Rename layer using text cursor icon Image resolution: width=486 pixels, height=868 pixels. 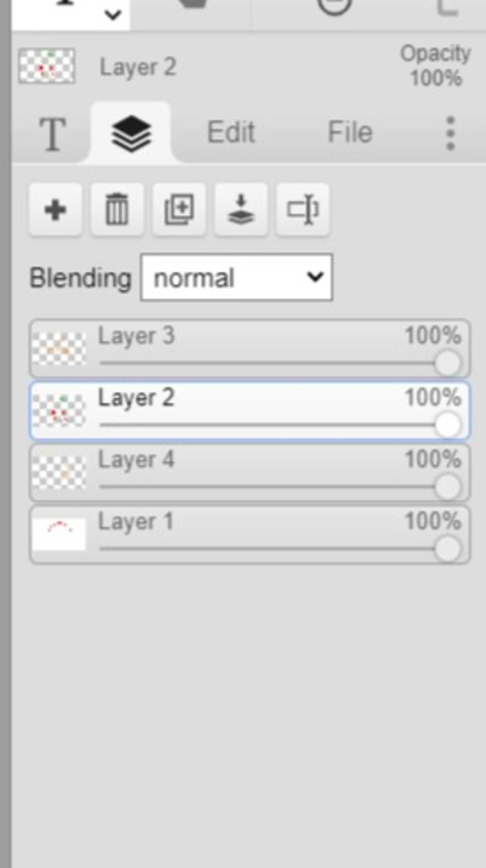coord(303,209)
